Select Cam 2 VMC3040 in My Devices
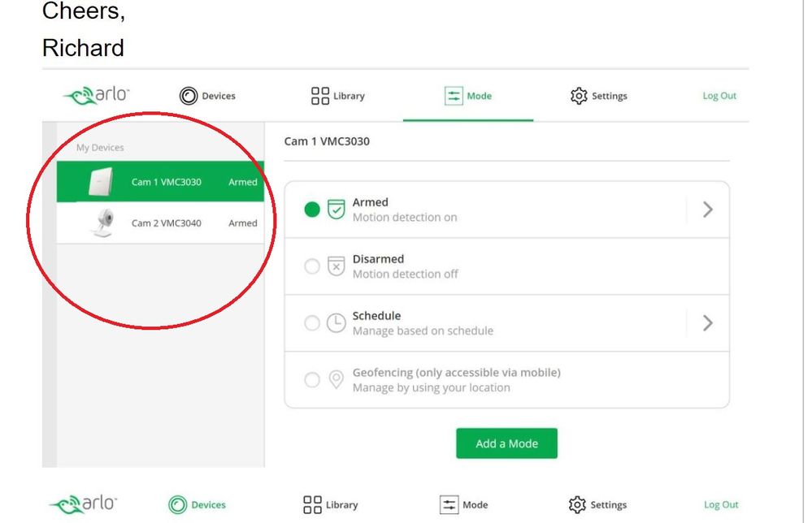This screenshot has height=523, width=812. click(x=161, y=223)
